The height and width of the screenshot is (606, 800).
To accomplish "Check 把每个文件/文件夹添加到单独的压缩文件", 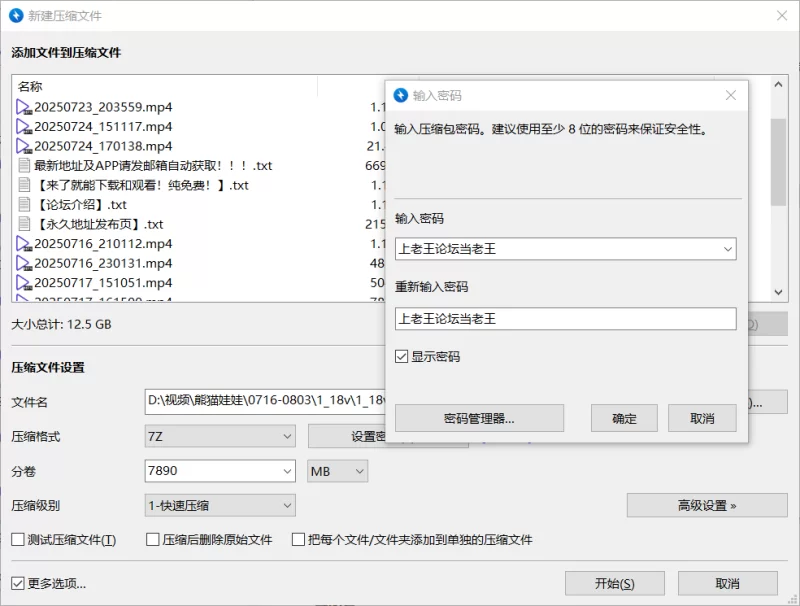I will pyautogui.click(x=298, y=539).
